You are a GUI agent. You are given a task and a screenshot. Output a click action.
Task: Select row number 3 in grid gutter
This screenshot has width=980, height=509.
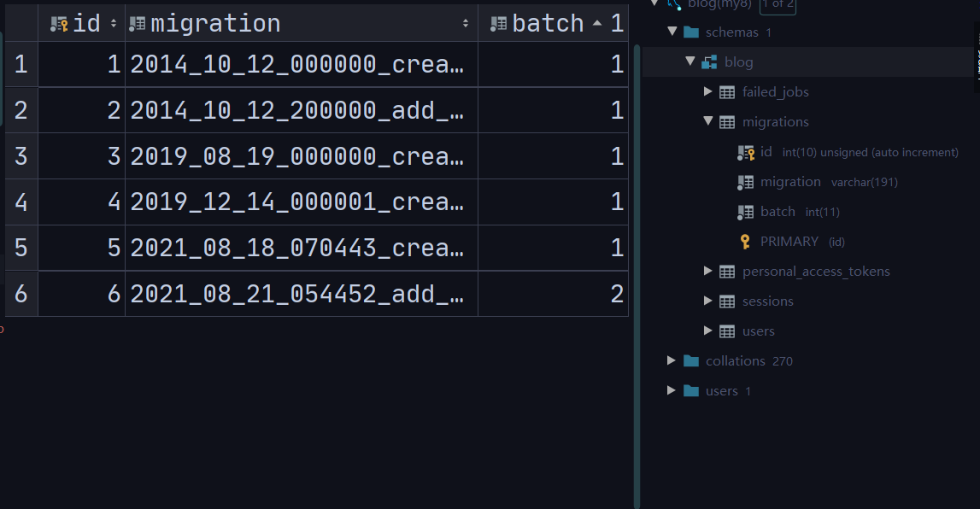21,156
